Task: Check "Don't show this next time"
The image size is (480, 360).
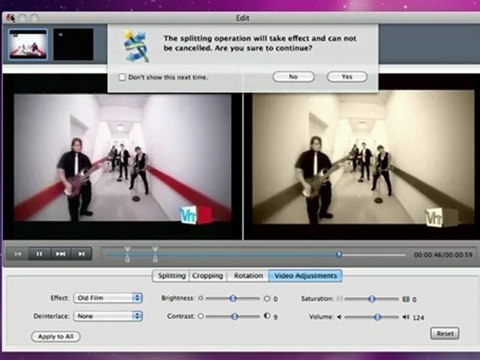Action: tap(122, 77)
